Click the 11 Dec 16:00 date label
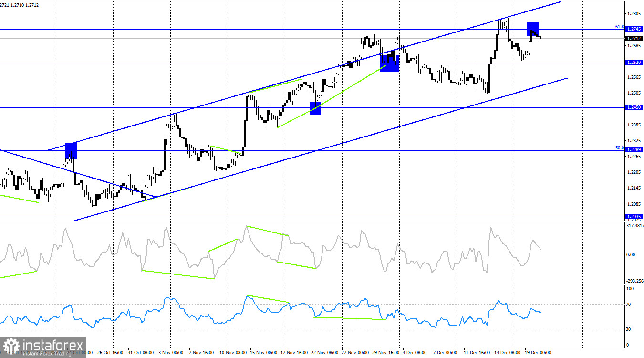This screenshot has height=358, width=644. coord(476,353)
